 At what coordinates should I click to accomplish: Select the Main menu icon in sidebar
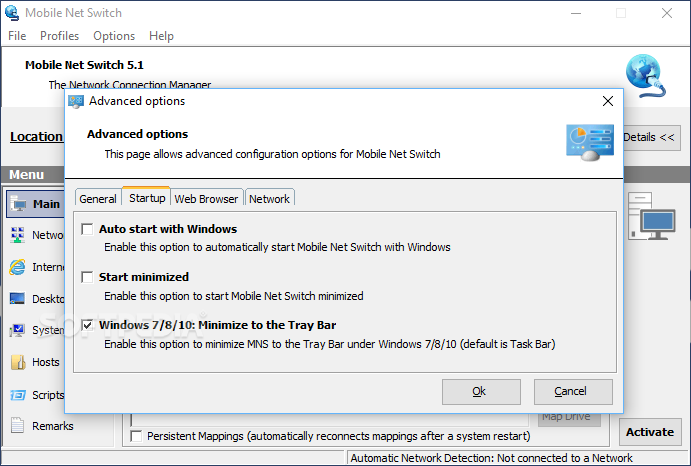coord(18,204)
